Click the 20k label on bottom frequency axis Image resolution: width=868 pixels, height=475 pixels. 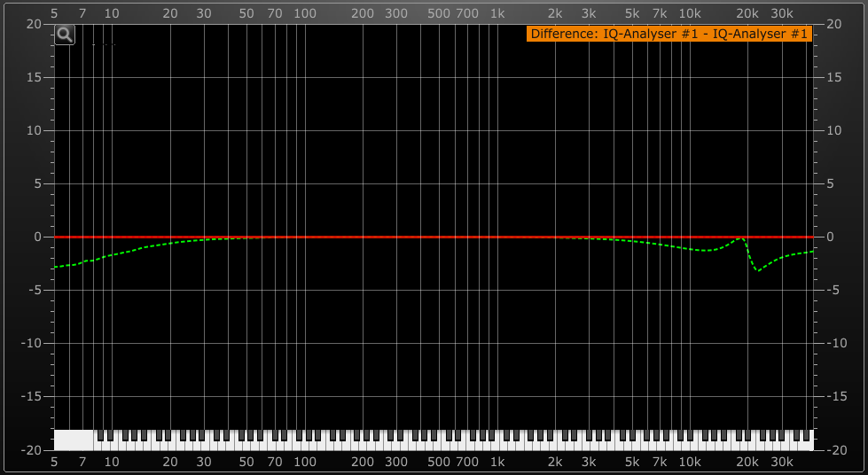point(747,463)
